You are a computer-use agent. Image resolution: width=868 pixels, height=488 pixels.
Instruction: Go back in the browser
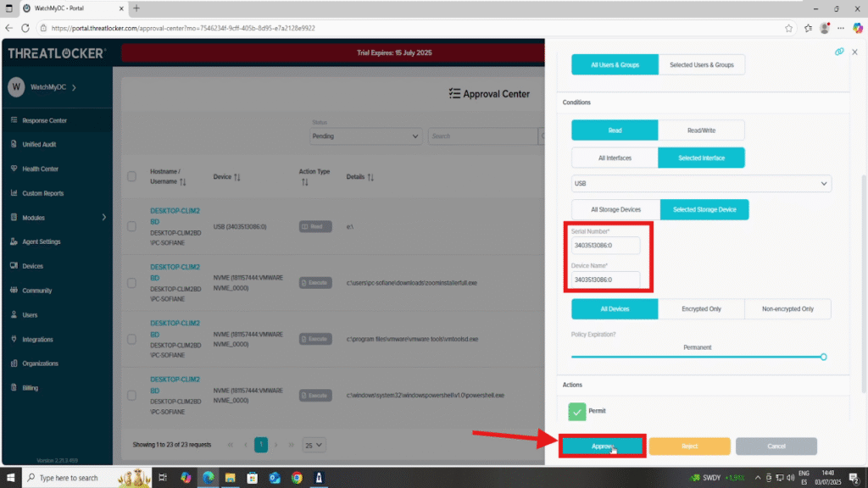pyautogui.click(x=8, y=28)
